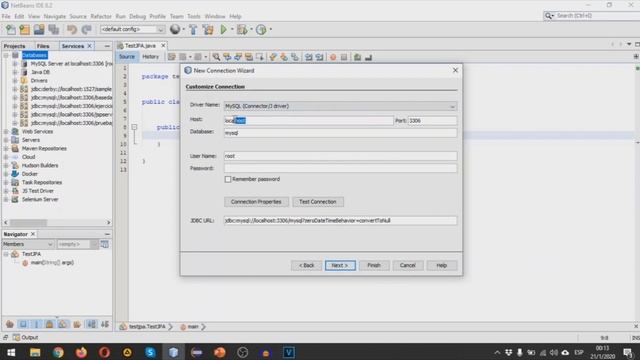Viewport: 640px width, 360px height.
Task: Click the Help button in wizard
Action: (441, 265)
